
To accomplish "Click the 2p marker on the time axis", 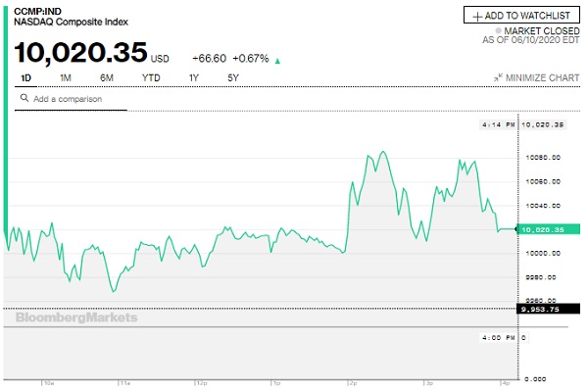I will (353, 383).
